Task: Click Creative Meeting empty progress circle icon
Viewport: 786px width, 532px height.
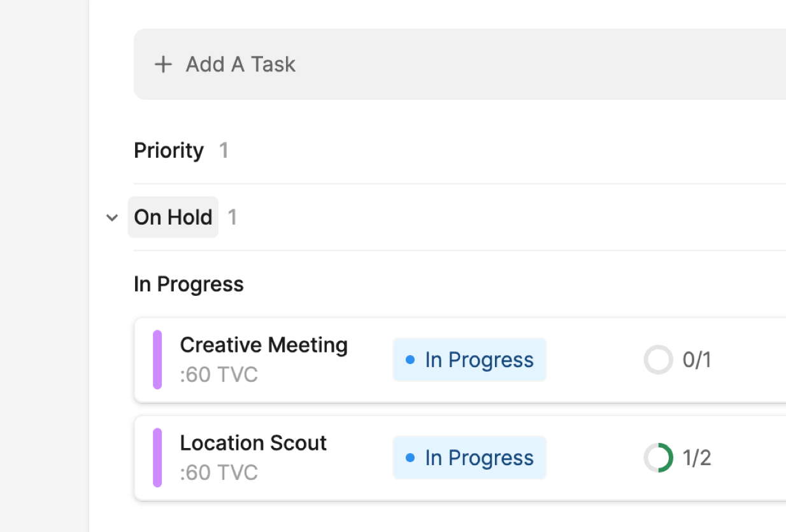Action: pos(658,360)
